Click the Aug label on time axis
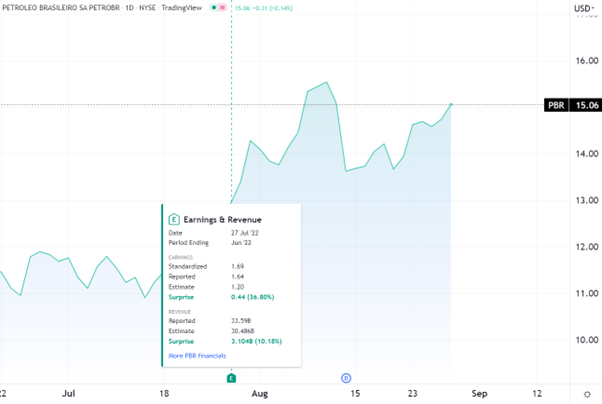This screenshot has height=404, width=602. [x=260, y=394]
